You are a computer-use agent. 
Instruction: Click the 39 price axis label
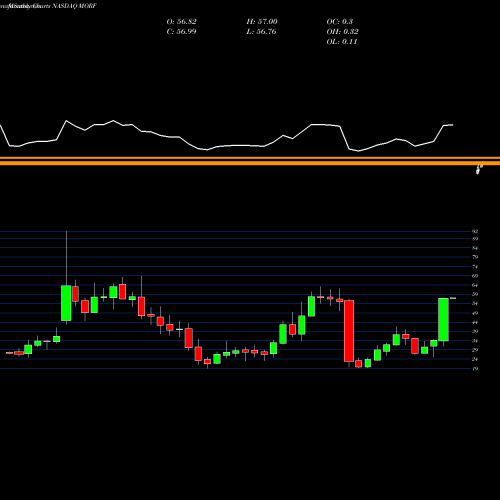tap(475, 331)
